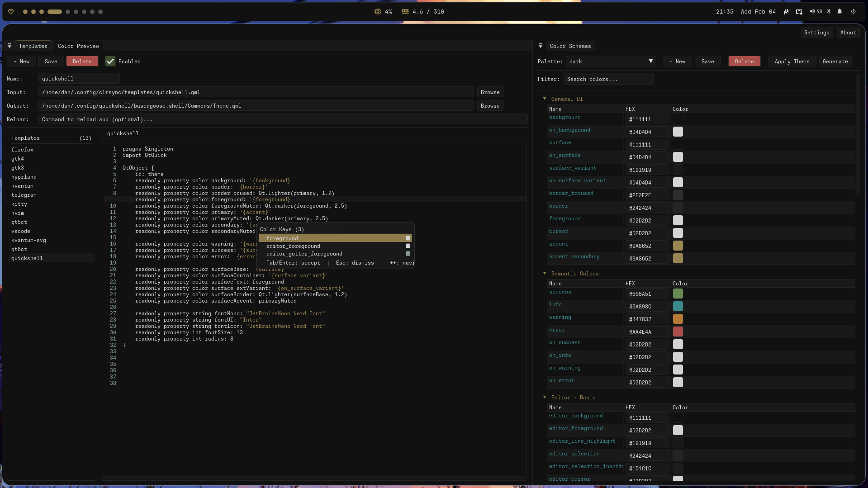The height and width of the screenshot is (488, 868).
Task: Open the Palette dropdown showing dark
Action: pos(611,62)
